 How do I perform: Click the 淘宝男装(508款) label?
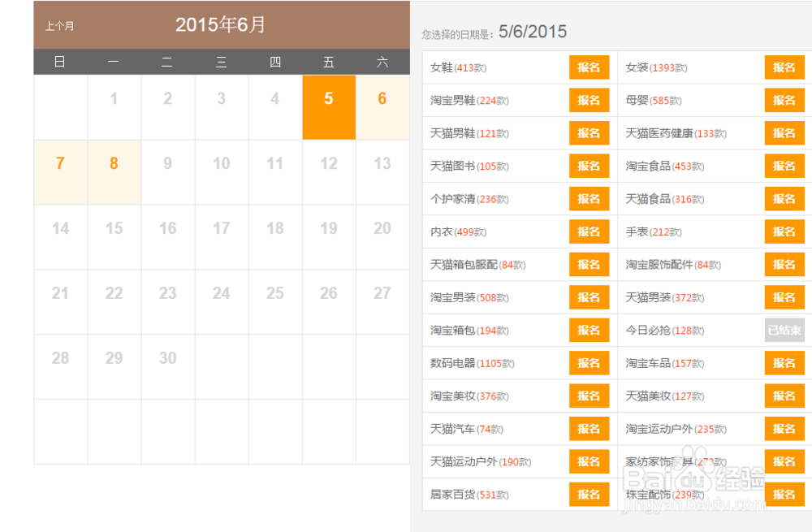click(x=469, y=298)
